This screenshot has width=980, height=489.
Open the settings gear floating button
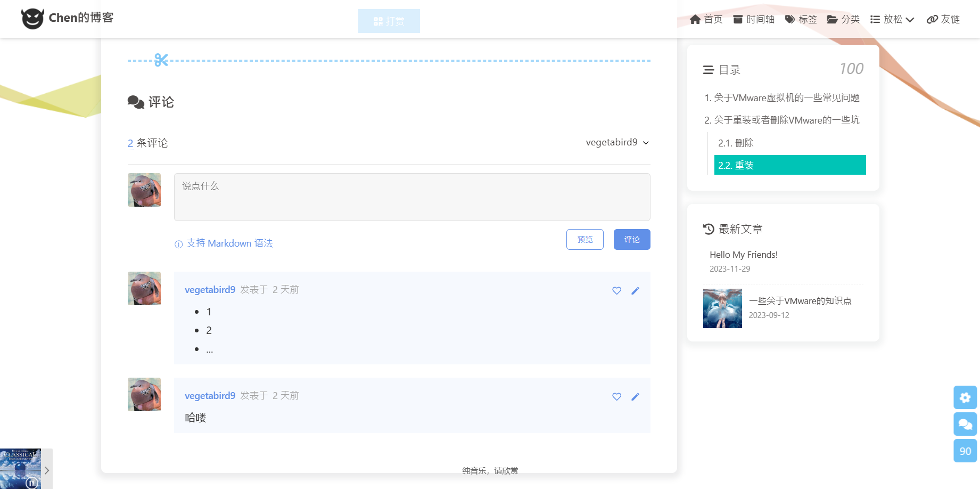pos(965,397)
